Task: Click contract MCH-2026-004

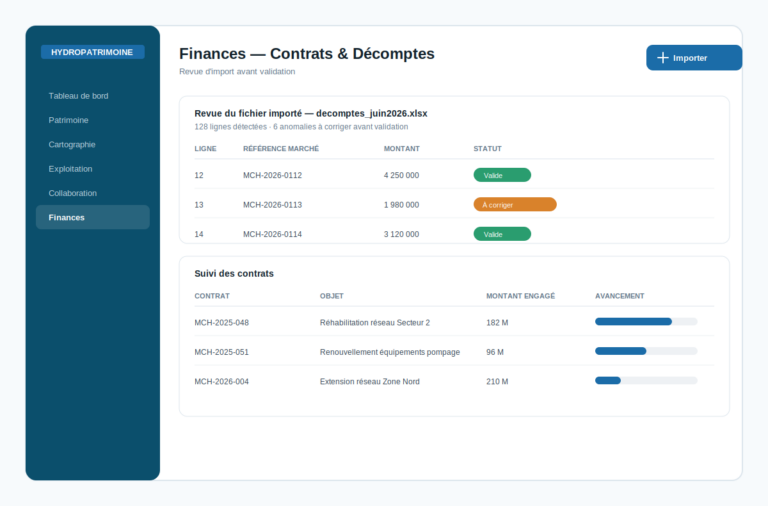Action: 221,381
